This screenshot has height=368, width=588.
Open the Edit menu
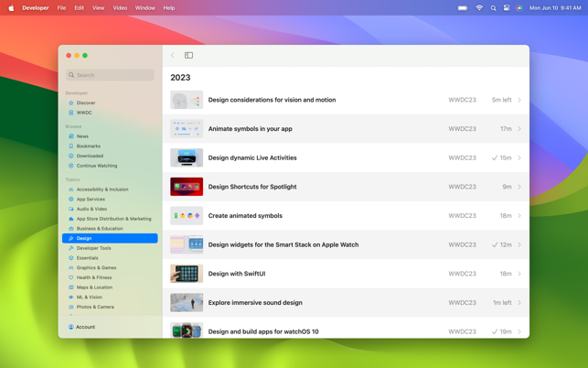tap(80, 8)
